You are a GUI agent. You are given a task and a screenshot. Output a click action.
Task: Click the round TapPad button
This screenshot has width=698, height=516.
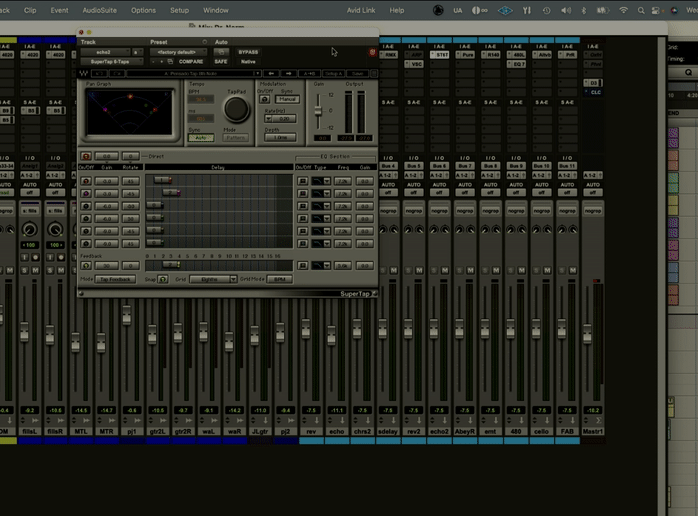click(x=236, y=109)
